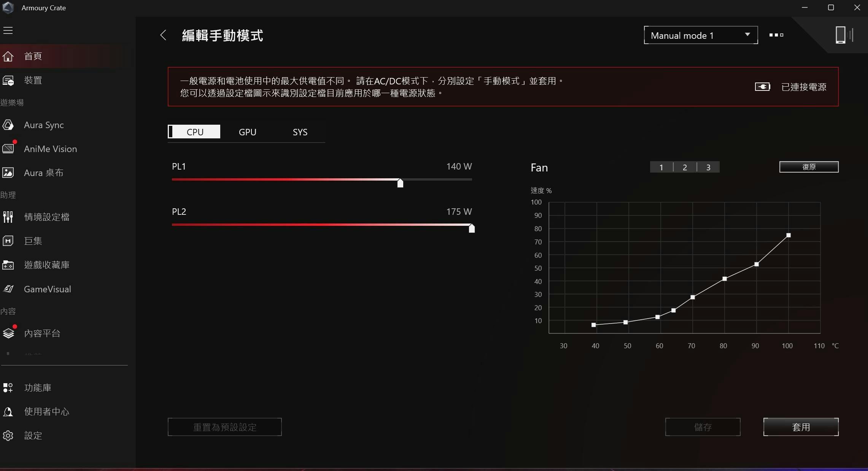This screenshot has width=868, height=471.
Task: Click the three-squares more options icon
Action: tap(776, 35)
